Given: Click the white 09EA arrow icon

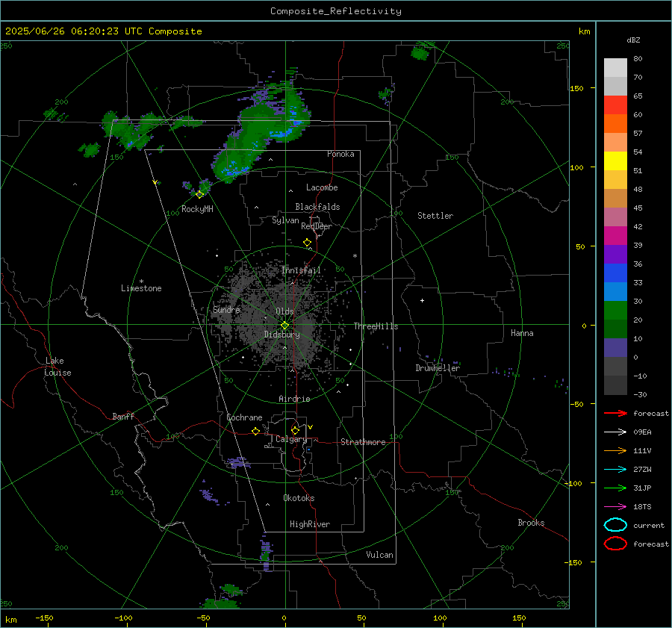Looking at the screenshot, I should click(615, 432).
